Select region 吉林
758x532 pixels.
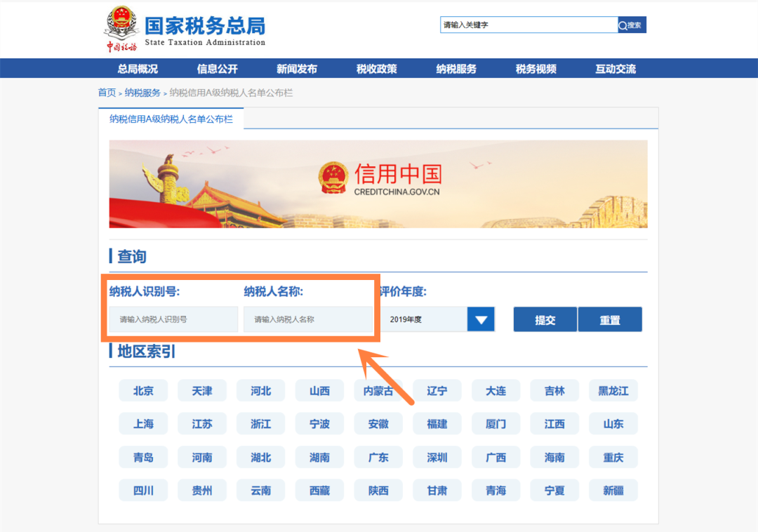pos(554,391)
